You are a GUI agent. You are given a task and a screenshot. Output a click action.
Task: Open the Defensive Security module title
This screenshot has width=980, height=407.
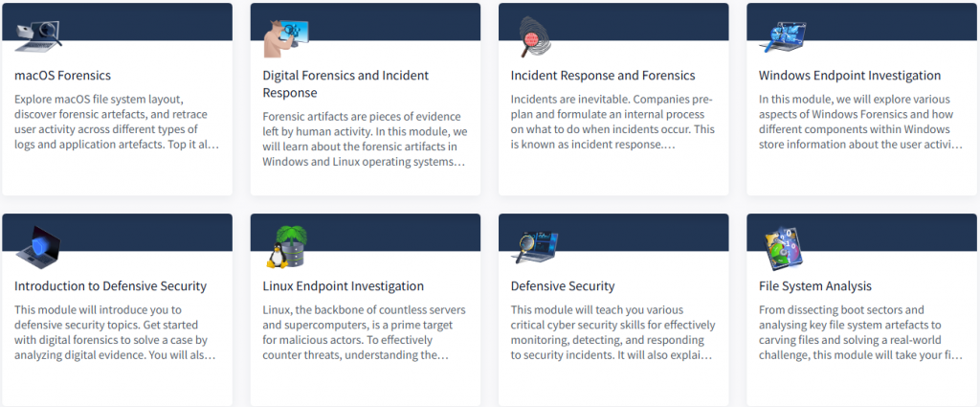tap(563, 286)
